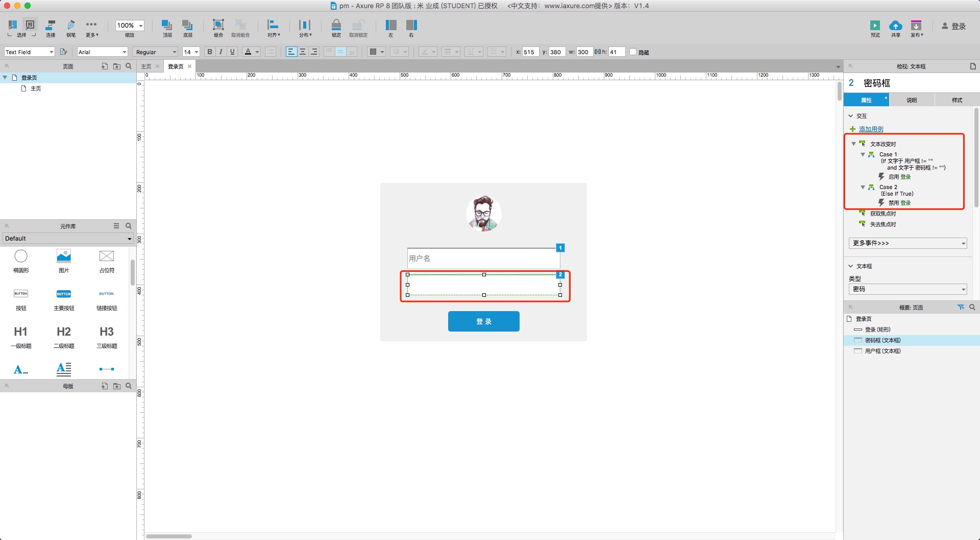Image resolution: width=980 pixels, height=540 pixels.
Task: Select the 主页 page in the tree
Action: 36,88
